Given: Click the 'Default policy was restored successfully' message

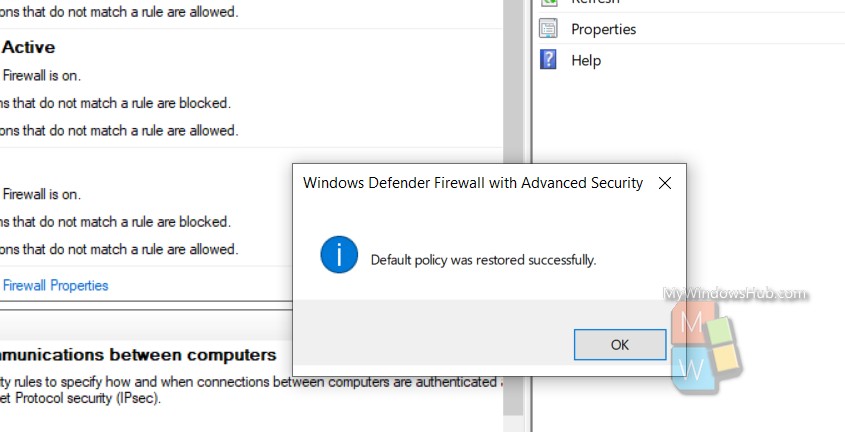Looking at the screenshot, I should coord(483,260).
